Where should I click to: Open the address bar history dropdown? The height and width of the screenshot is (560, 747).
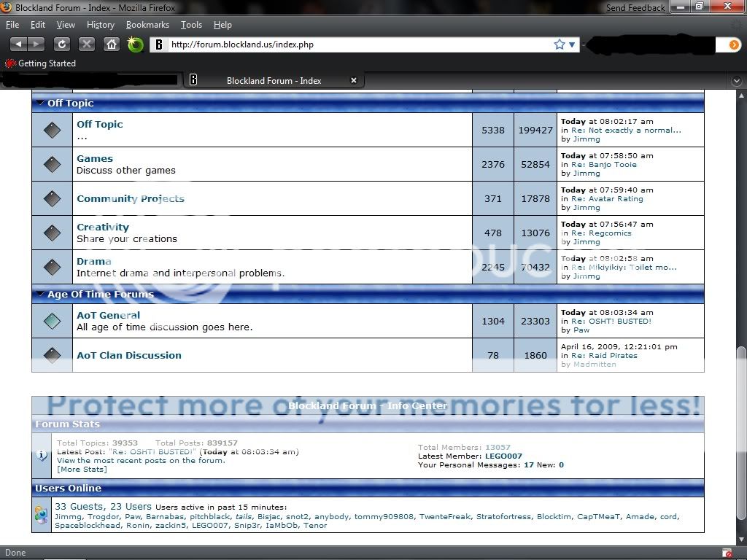tap(572, 44)
